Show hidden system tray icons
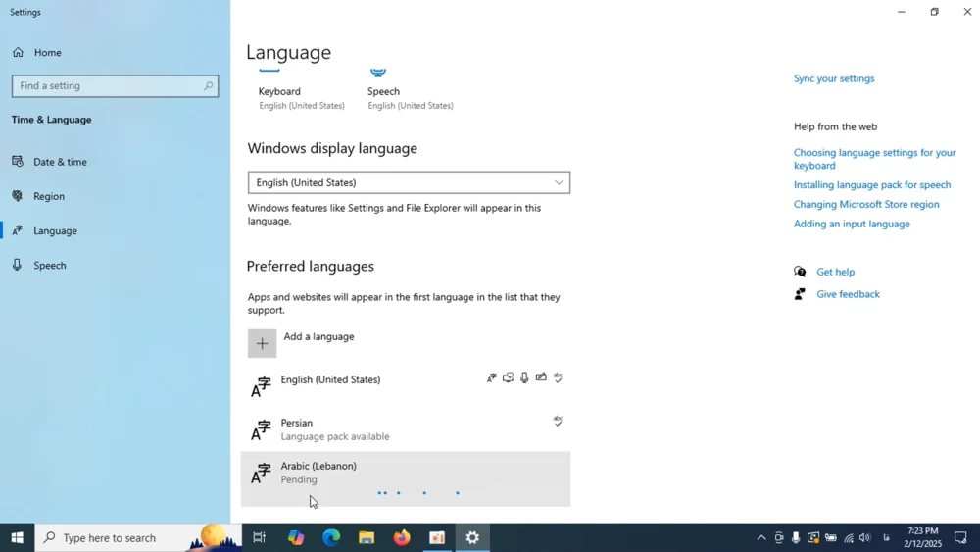Image resolution: width=980 pixels, height=552 pixels. pos(761,537)
